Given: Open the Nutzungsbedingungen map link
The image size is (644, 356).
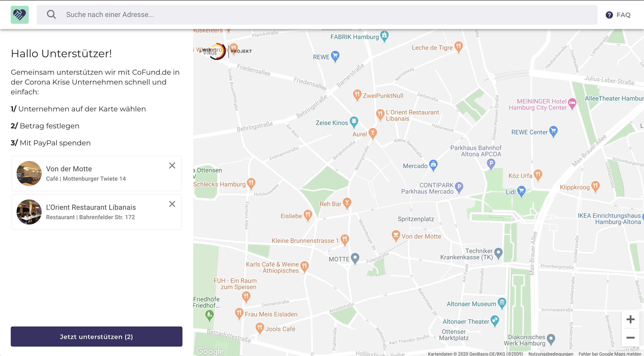Looking at the screenshot, I should click(x=551, y=354).
